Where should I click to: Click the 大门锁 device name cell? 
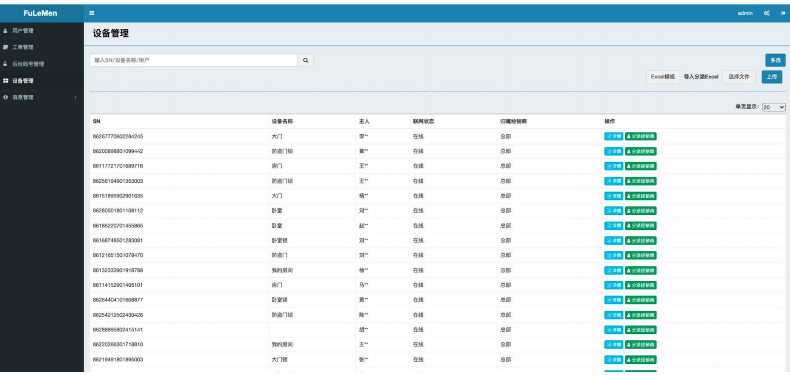[x=279, y=359]
